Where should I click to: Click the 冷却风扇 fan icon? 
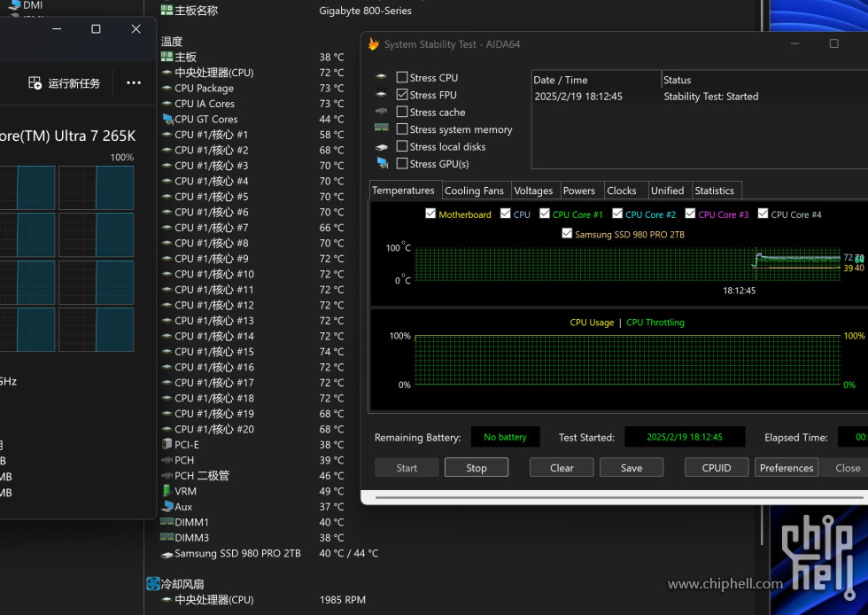pos(152,583)
